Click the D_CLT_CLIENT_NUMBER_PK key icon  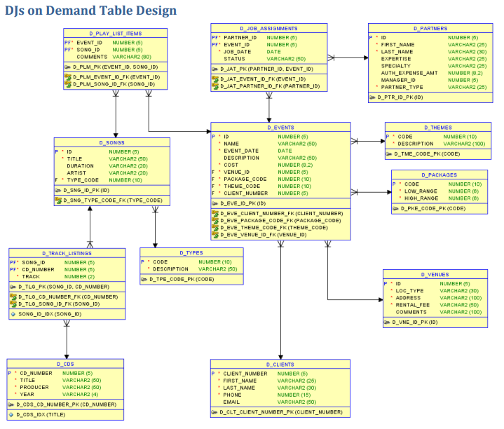(214, 412)
